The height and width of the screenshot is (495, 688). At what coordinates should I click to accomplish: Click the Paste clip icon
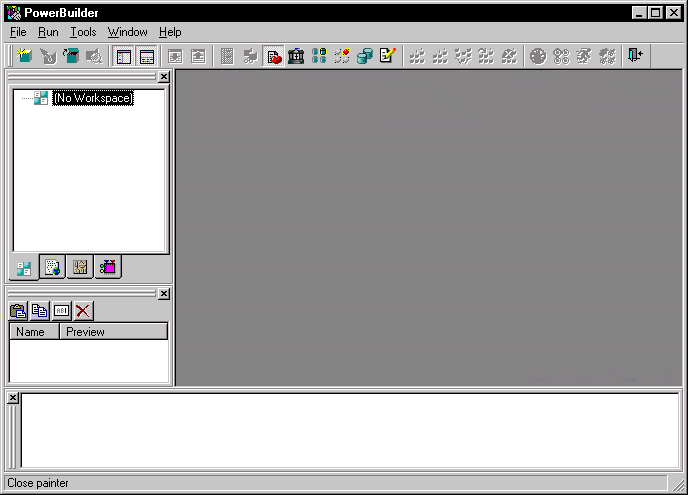(x=18, y=311)
